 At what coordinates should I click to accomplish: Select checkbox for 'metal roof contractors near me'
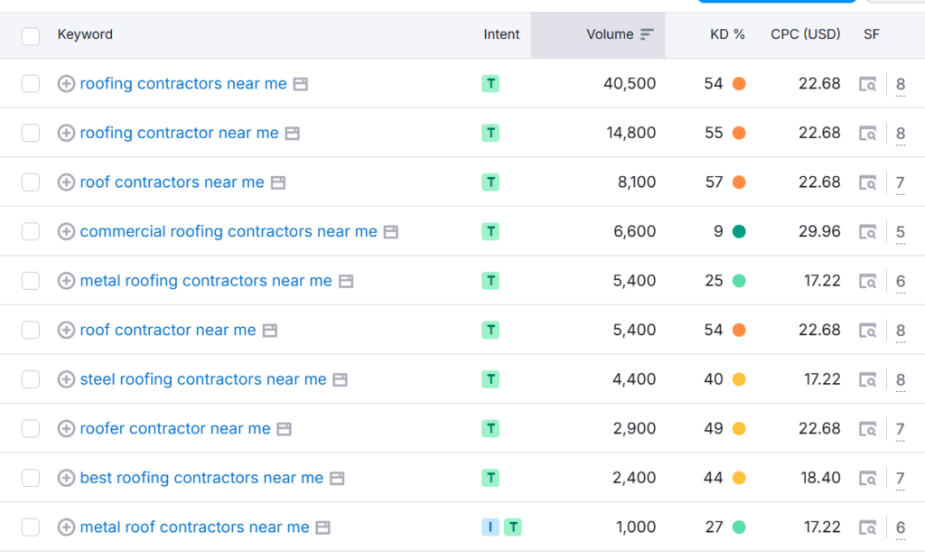click(31, 527)
